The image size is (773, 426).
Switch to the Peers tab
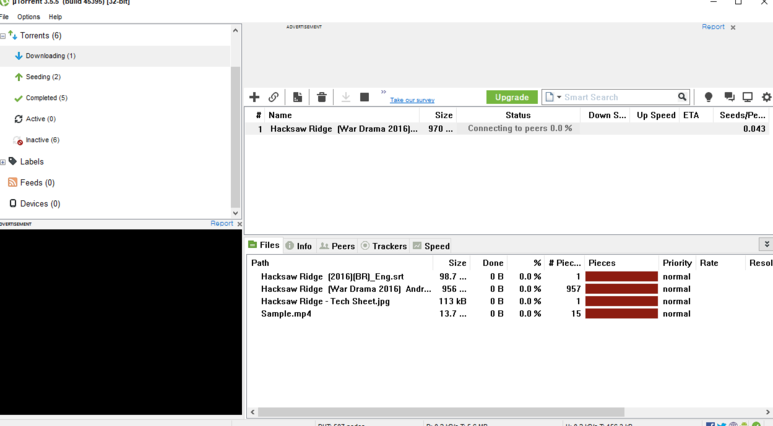tap(337, 246)
